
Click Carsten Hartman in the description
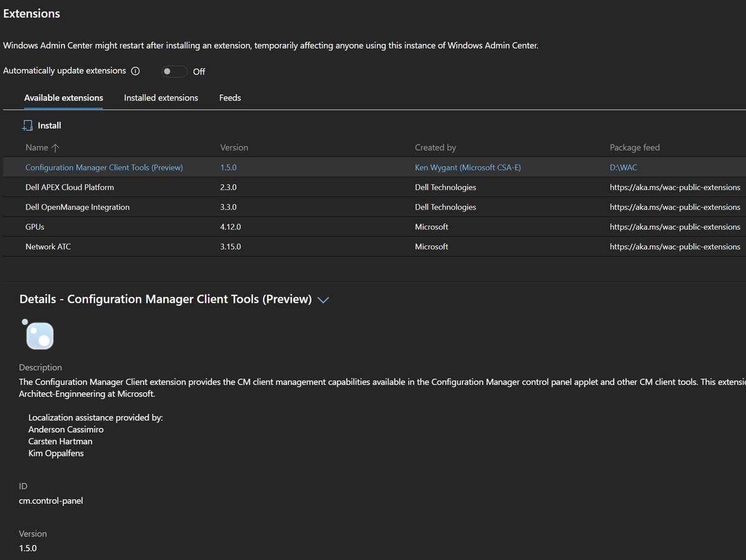(x=60, y=441)
